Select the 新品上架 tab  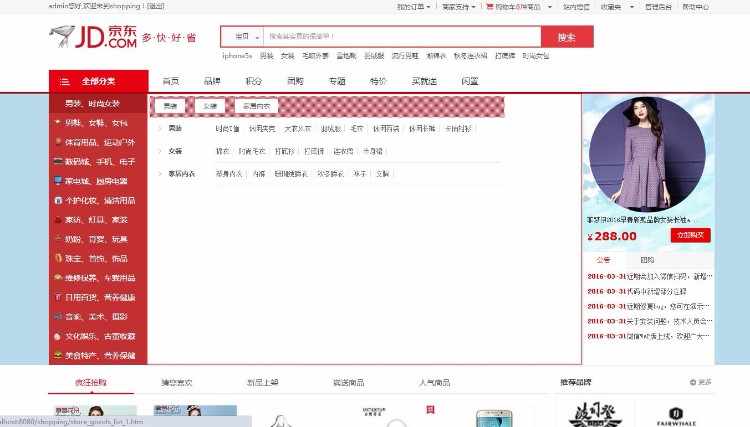tap(263, 383)
